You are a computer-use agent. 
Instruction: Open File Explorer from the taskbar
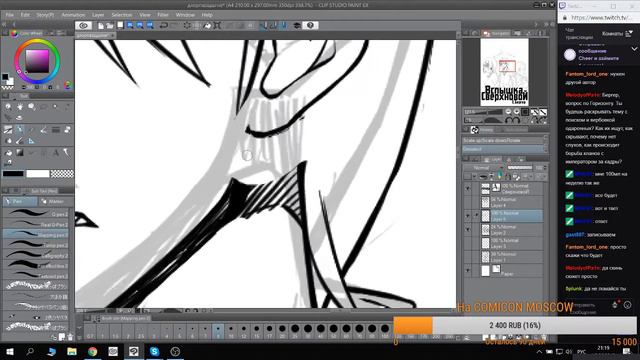tap(72, 351)
